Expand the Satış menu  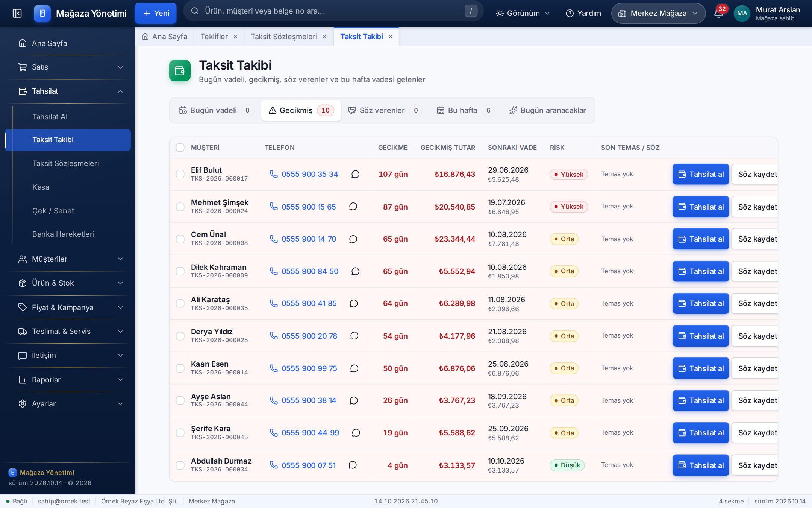[x=71, y=67]
